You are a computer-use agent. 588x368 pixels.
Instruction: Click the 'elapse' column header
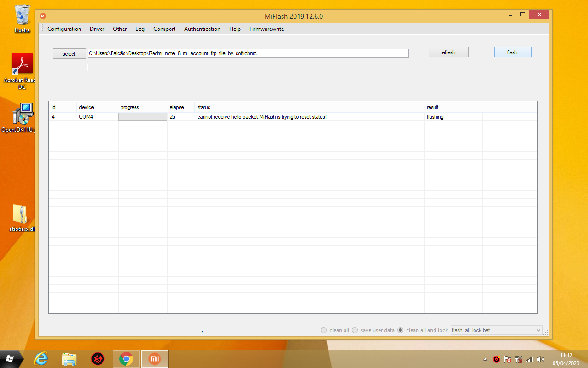click(x=181, y=107)
